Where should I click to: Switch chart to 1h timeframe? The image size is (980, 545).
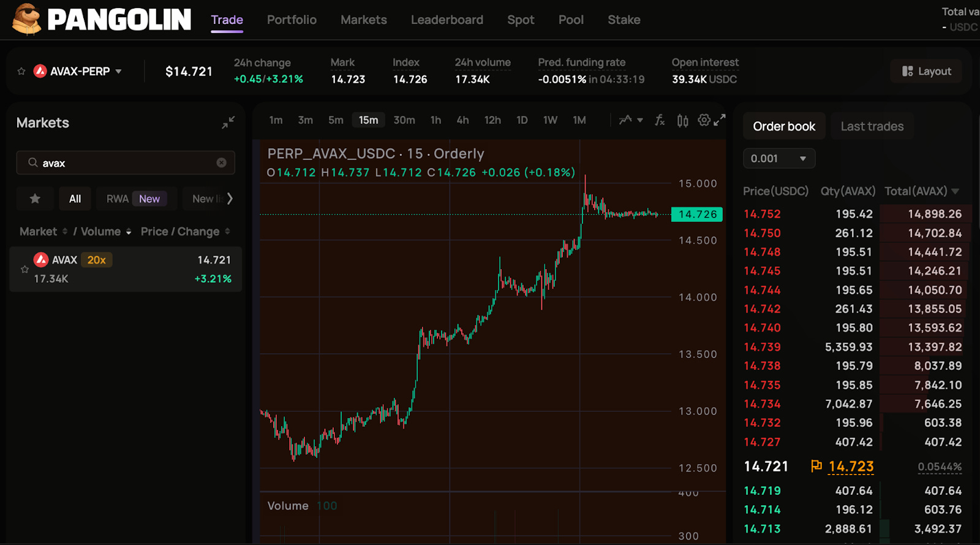click(435, 120)
